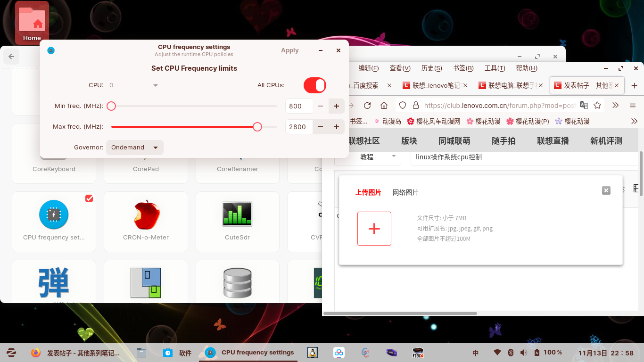Open 樱花风车动漫网 bookmark
Image resolution: width=644 pixels, height=362 pixels.
point(434,121)
